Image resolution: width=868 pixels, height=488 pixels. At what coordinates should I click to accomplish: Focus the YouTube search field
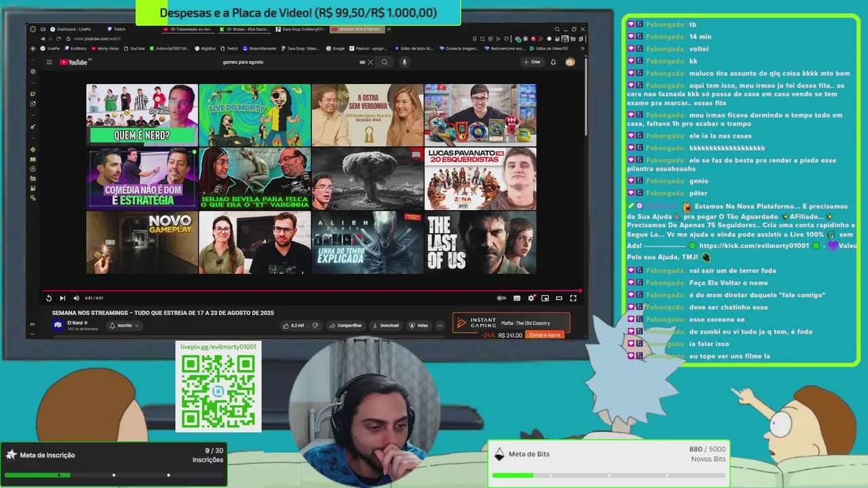point(290,62)
